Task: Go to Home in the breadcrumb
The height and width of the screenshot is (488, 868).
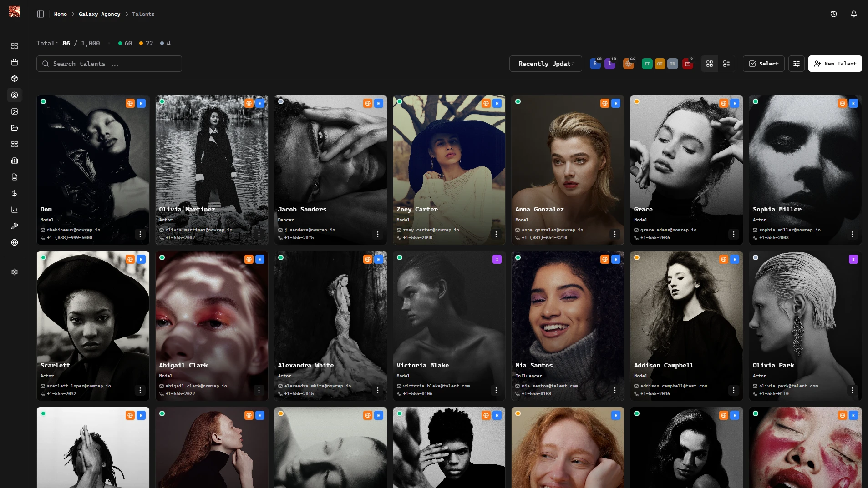Action: pos(60,14)
